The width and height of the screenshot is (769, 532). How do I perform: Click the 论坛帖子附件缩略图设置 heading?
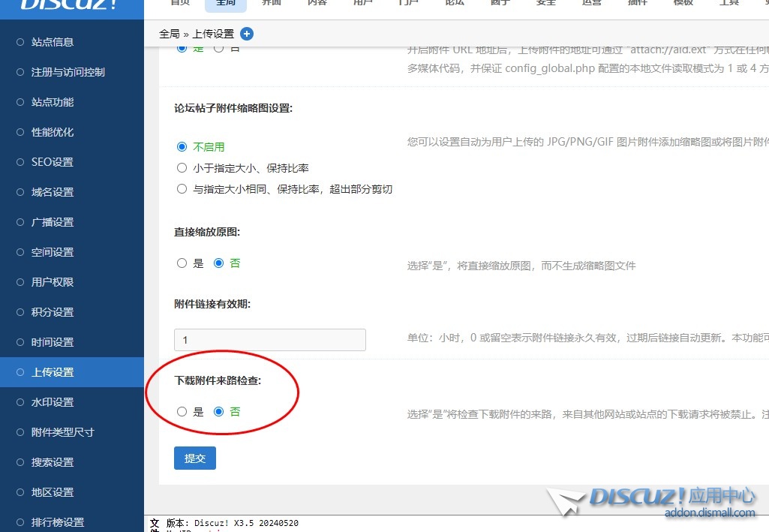click(x=233, y=108)
